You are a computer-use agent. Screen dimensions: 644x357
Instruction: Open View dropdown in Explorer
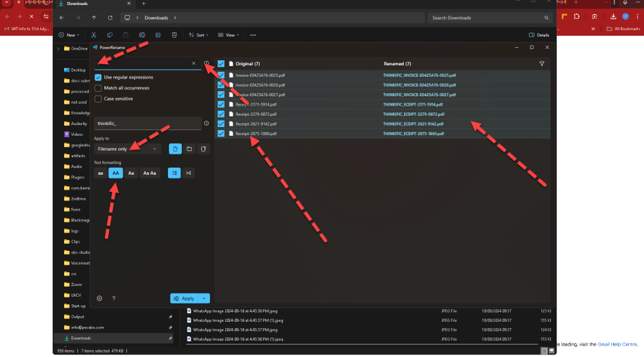229,35
